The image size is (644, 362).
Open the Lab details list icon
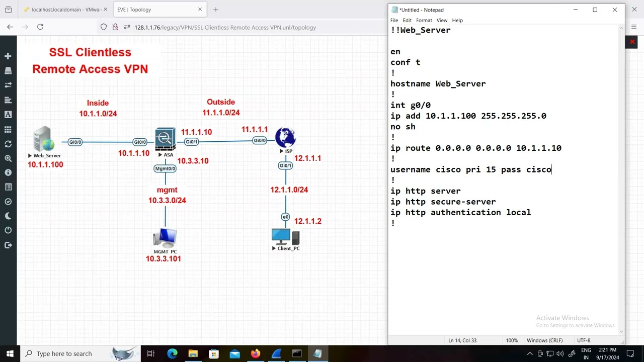8,187
